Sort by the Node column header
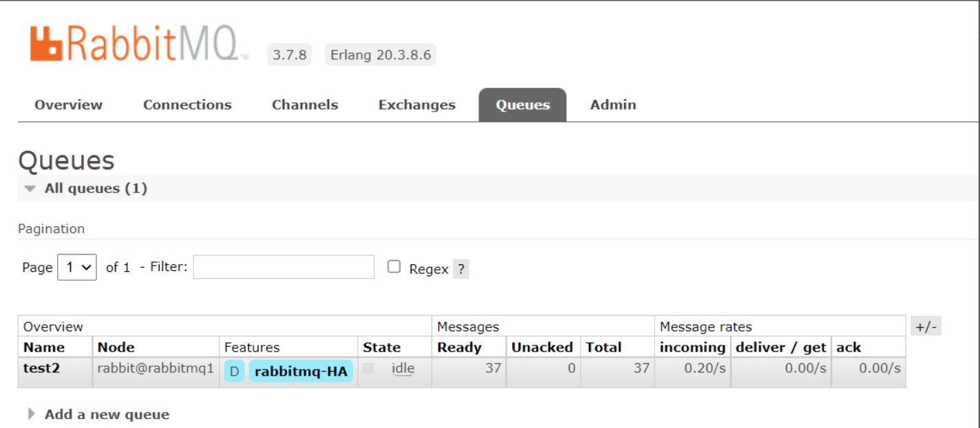Screen dimensions: 980x428 (116, 347)
